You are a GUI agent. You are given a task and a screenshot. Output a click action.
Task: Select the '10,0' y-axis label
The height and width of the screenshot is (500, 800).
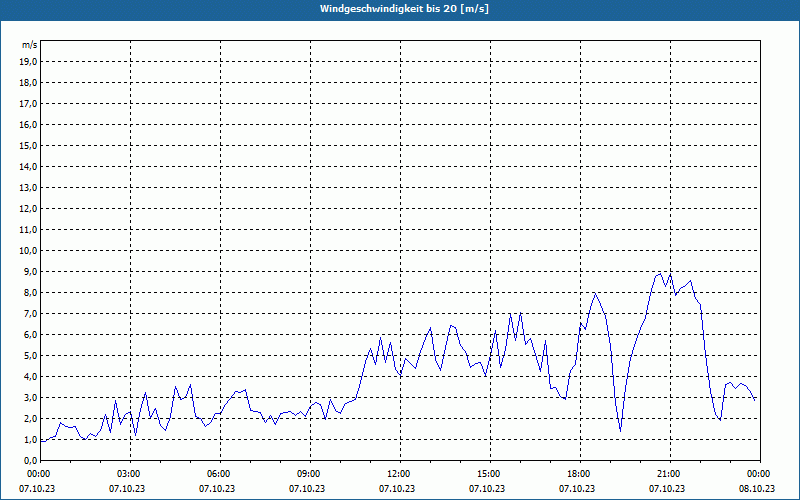(x=28, y=251)
